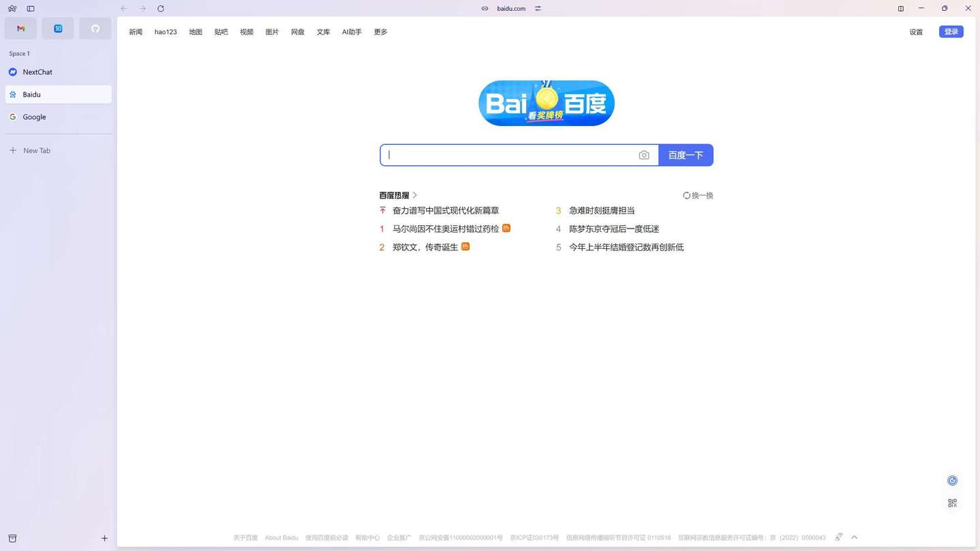980x551 pixels.
Task: Open hot topic 马尔尚因不住奥运村错过药检
Action: click(x=446, y=229)
